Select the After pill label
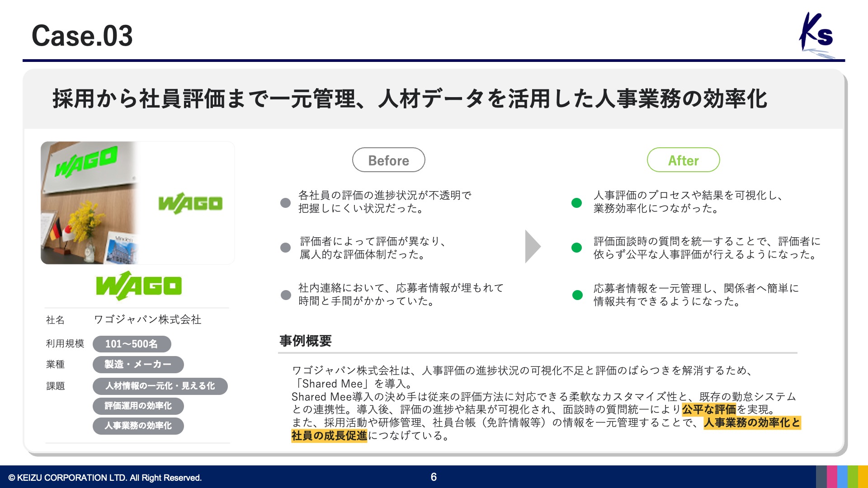868x488 pixels. [x=683, y=160]
